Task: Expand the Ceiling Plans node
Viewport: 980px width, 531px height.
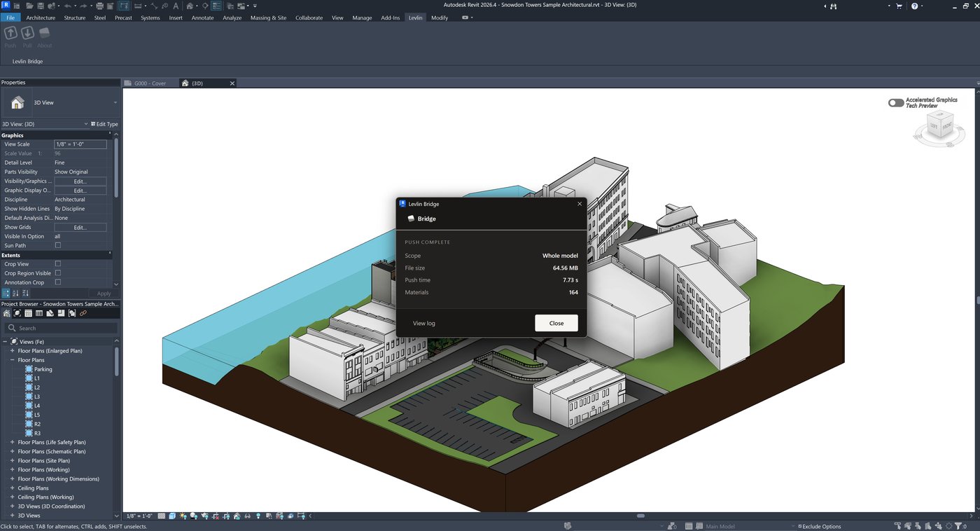Action: point(12,488)
